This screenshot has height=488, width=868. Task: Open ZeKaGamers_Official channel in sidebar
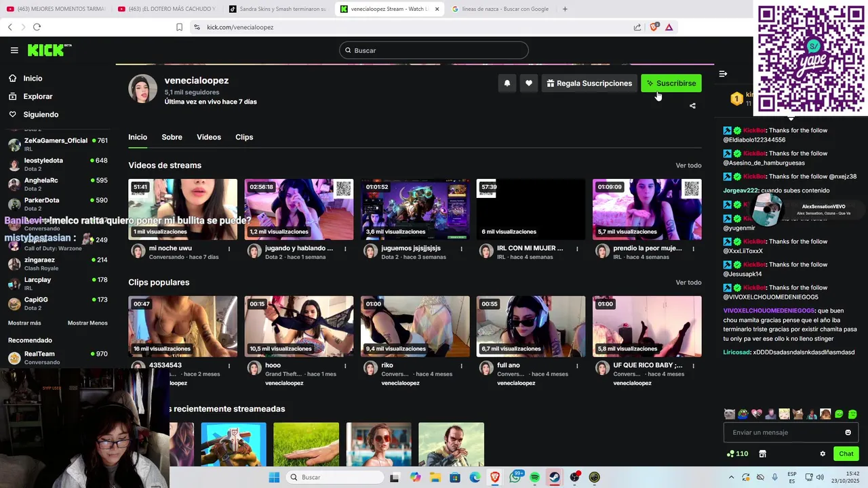58,144
